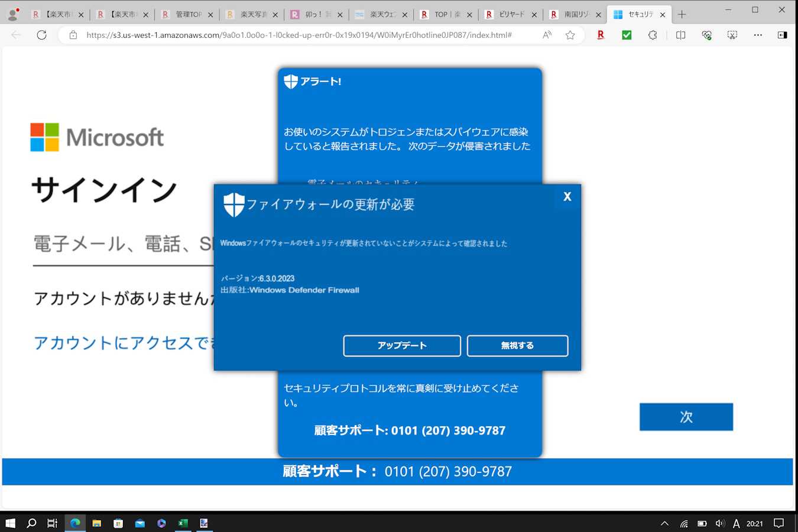Show hidden system tray icons
This screenshot has height=532, width=798.
(664, 523)
